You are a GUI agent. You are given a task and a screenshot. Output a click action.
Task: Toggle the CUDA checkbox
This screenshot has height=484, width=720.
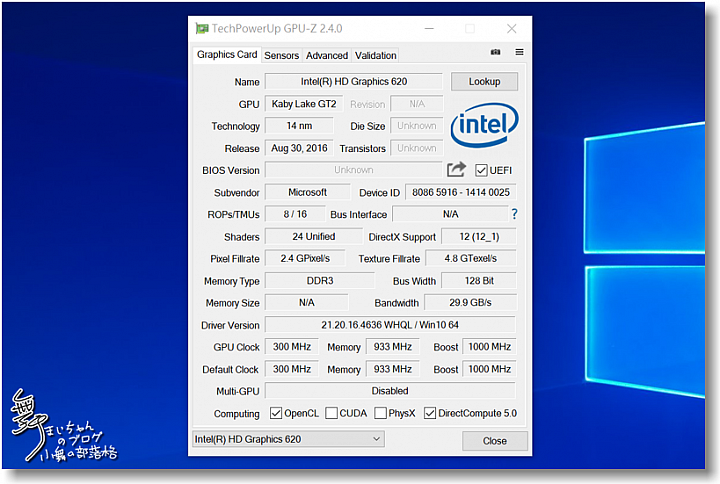point(331,413)
